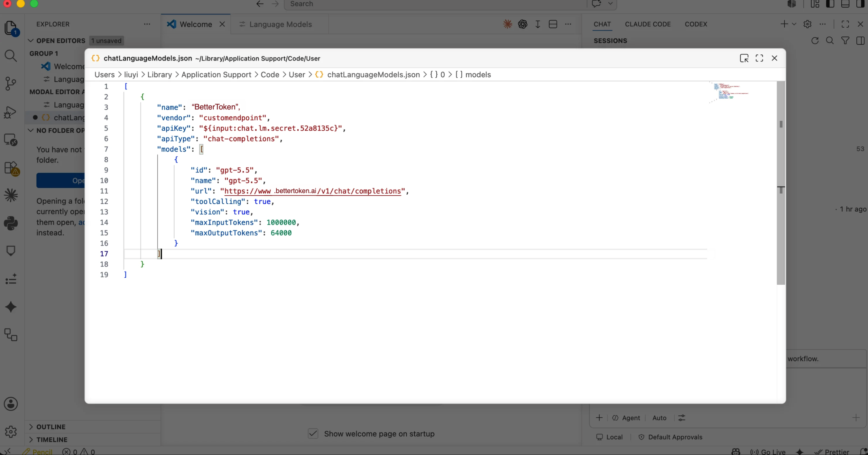The height and width of the screenshot is (455, 868).
Task: Toggle Show welcome page on startup checkbox
Action: coord(313,433)
